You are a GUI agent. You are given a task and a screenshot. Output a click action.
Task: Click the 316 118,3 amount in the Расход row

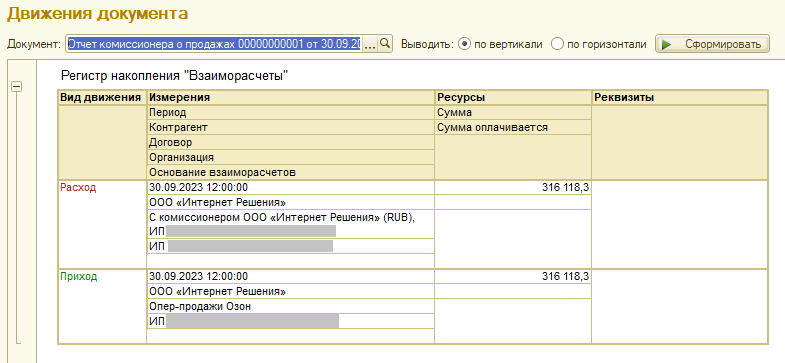pos(513,188)
